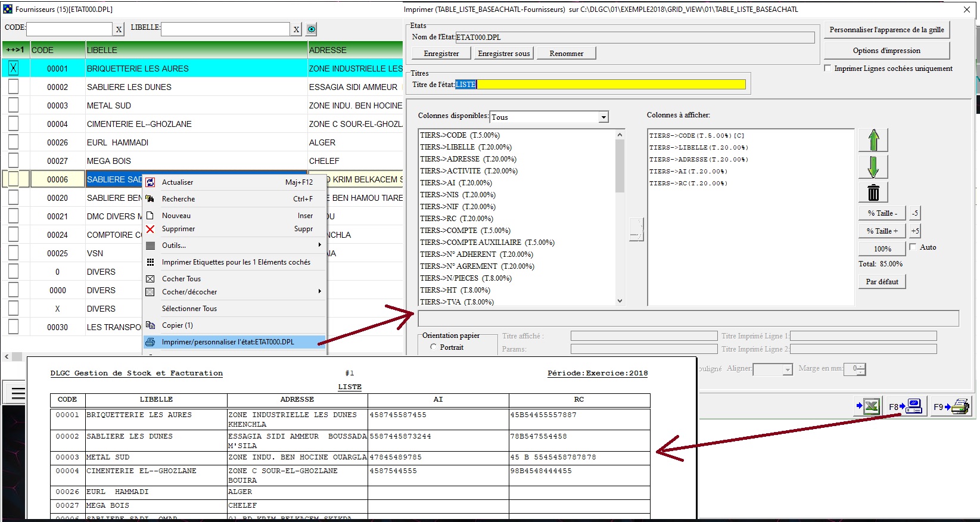Choose Recherche in context menu
980x522 pixels.
[x=179, y=199]
